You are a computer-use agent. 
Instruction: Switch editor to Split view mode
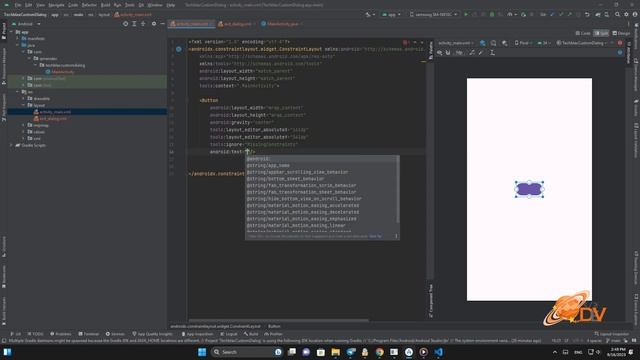[x=601, y=33]
